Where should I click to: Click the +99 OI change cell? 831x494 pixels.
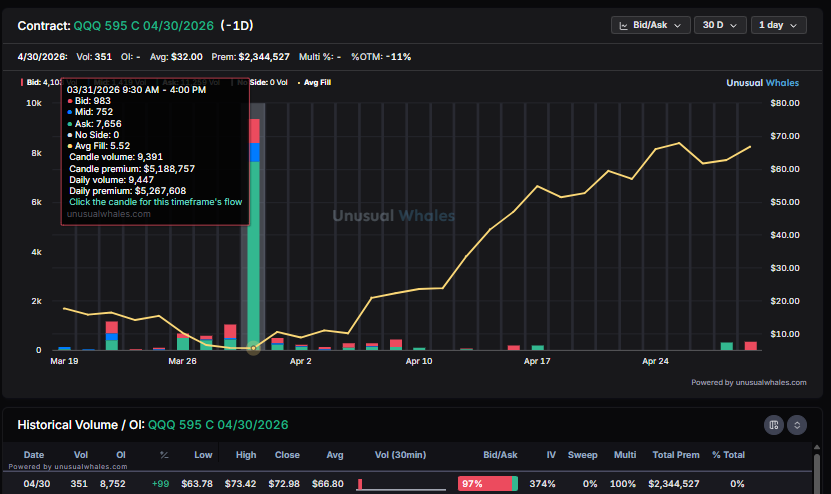(x=161, y=484)
